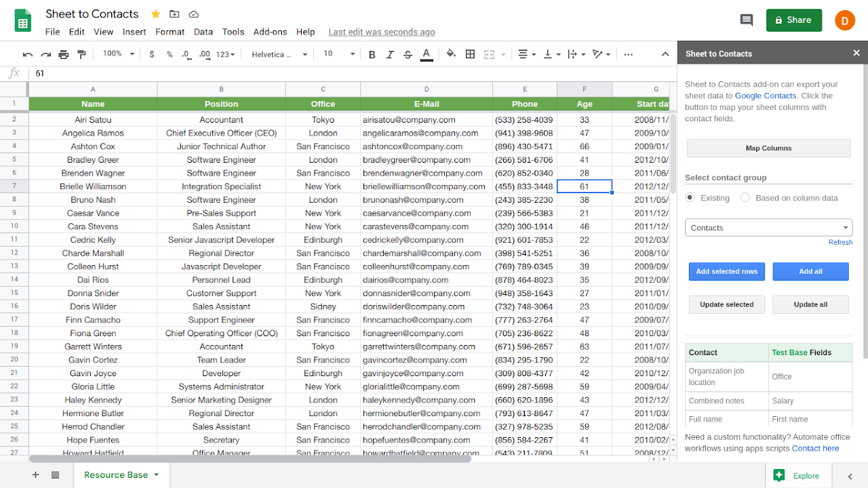Image resolution: width=868 pixels, height=488 pixels.
Task: Click the merge cells icon
Action: 490,54
